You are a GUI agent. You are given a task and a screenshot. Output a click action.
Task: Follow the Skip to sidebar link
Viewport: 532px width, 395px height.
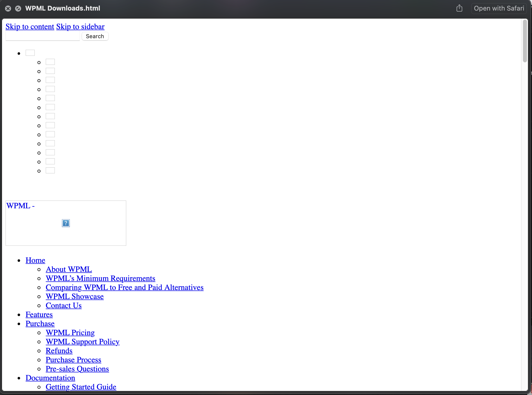point(80,27)
